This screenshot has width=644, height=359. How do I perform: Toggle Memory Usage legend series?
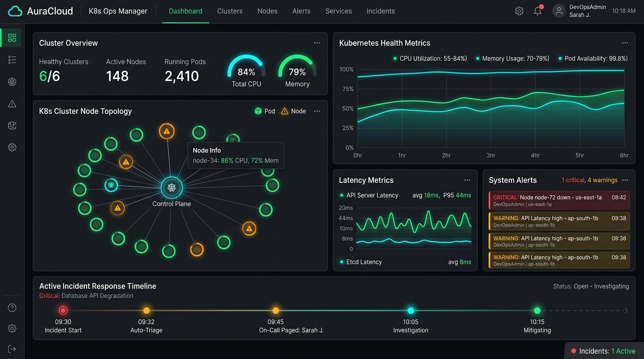(x=512, y=58)
